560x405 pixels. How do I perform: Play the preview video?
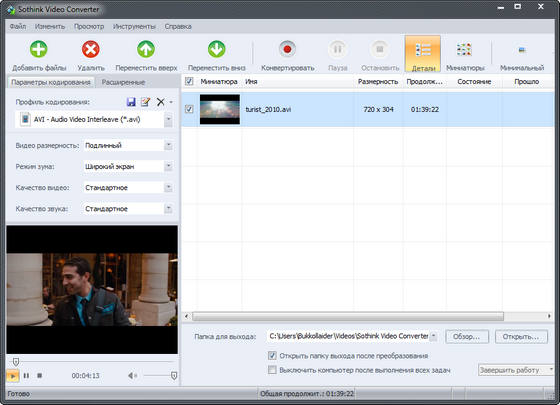pyautogui.click(x=12, y=376)
